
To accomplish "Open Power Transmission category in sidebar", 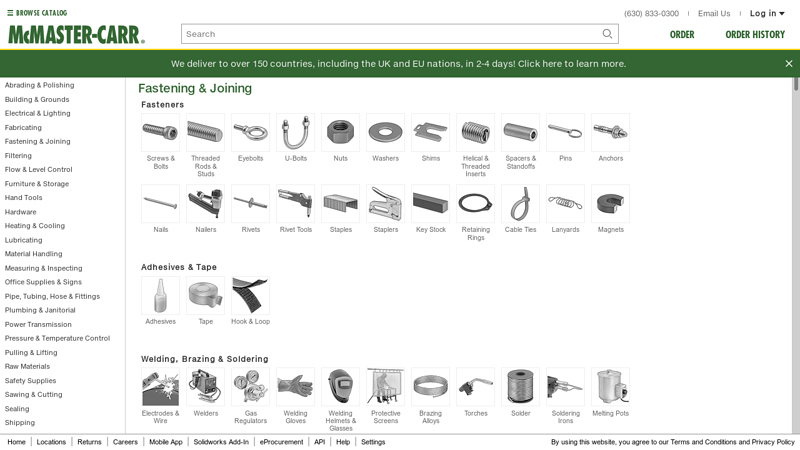I will [38, 324].
